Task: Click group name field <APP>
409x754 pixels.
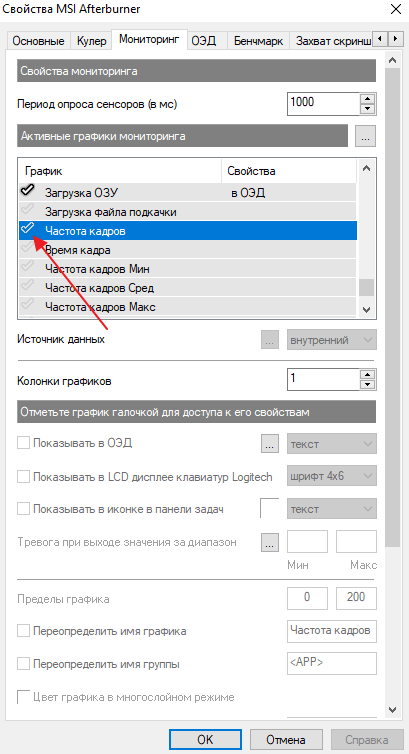Action: click(332, 663)
